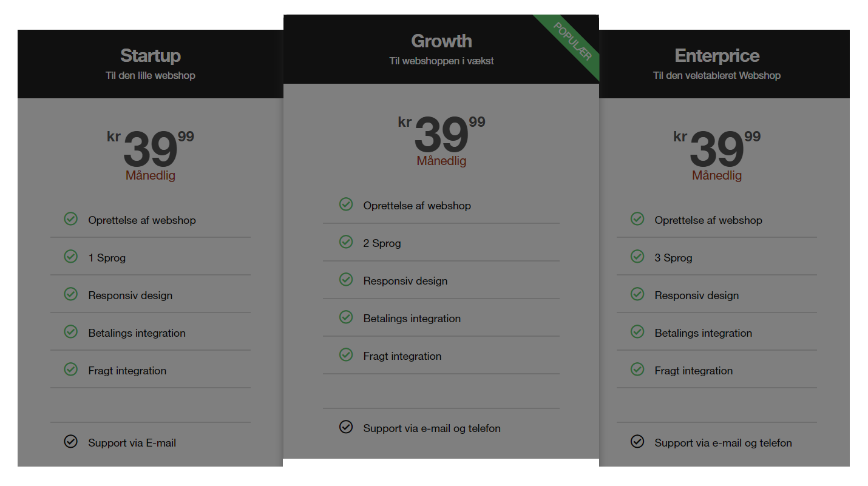Click Enterprice's Responsiv design check icon
This screenshot has height=486, width=868.
(x=637, y=294)
